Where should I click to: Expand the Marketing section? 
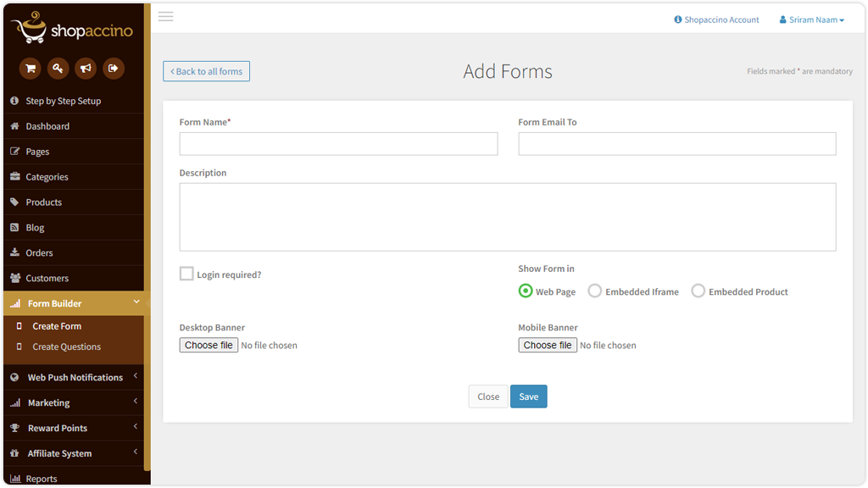pos(74,402)
